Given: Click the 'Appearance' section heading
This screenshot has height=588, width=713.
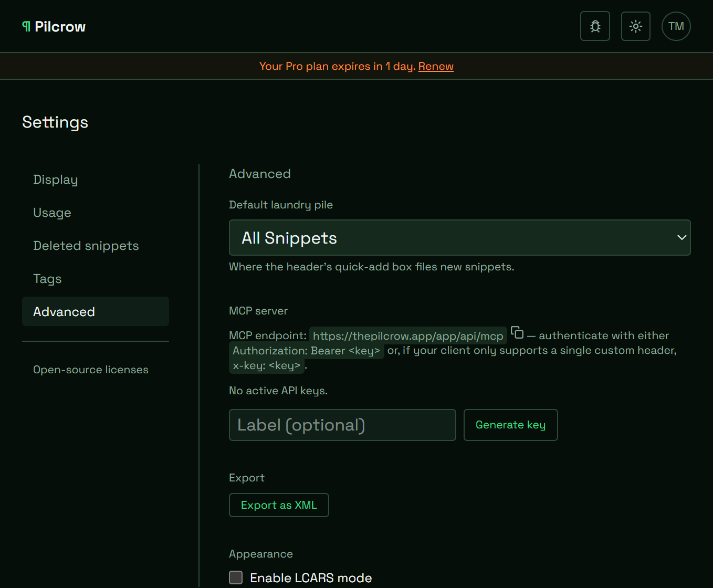Looking at the screenshot, I should point(261,554).
